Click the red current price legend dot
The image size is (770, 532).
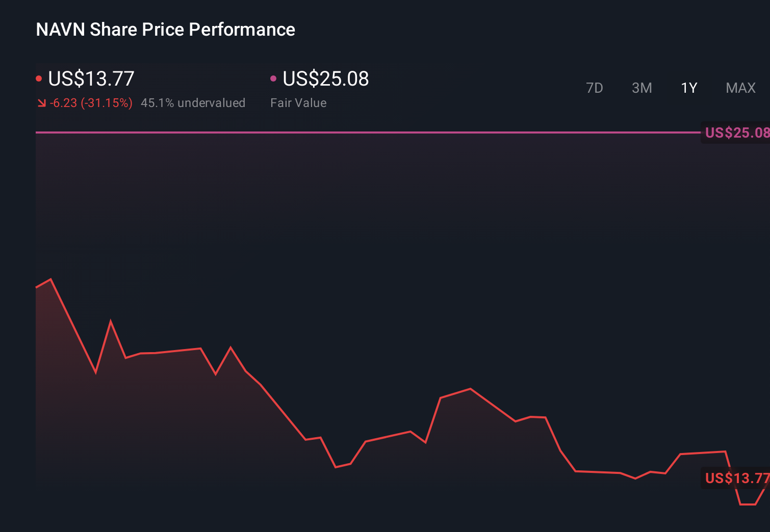(x=39, y=78)
